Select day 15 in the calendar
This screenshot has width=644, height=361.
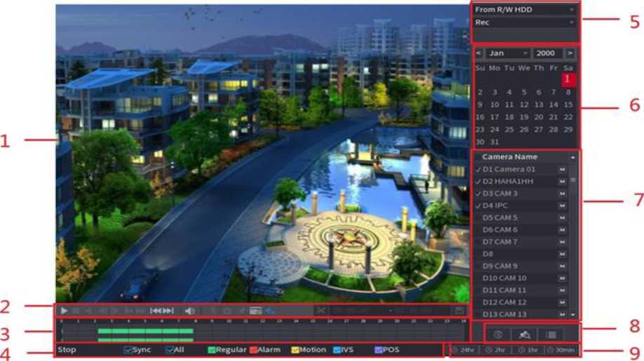pyautogui.click(x=568, y=105)
